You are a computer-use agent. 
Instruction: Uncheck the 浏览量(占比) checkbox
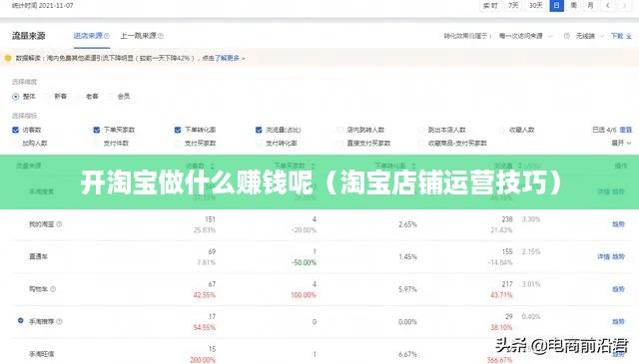point(259,130)
